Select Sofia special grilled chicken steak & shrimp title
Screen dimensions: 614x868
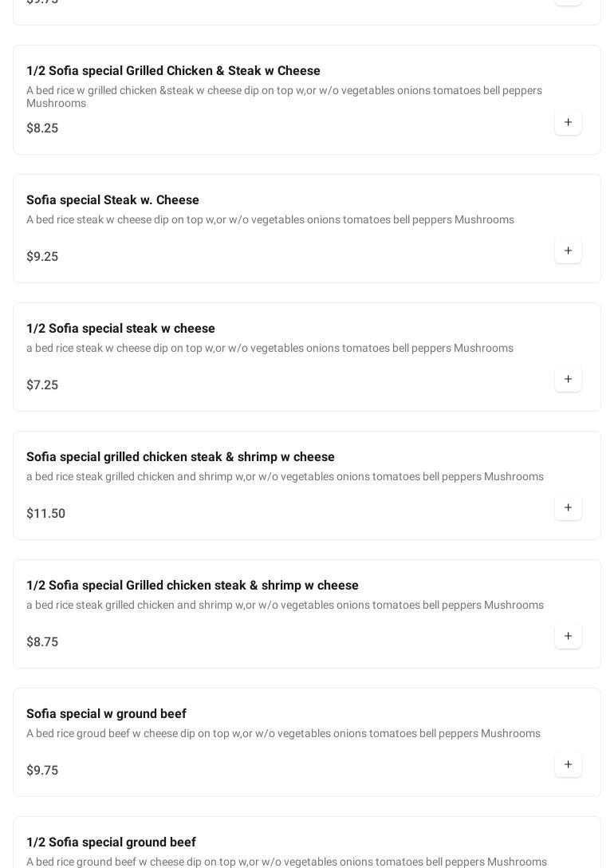(180, 457)
